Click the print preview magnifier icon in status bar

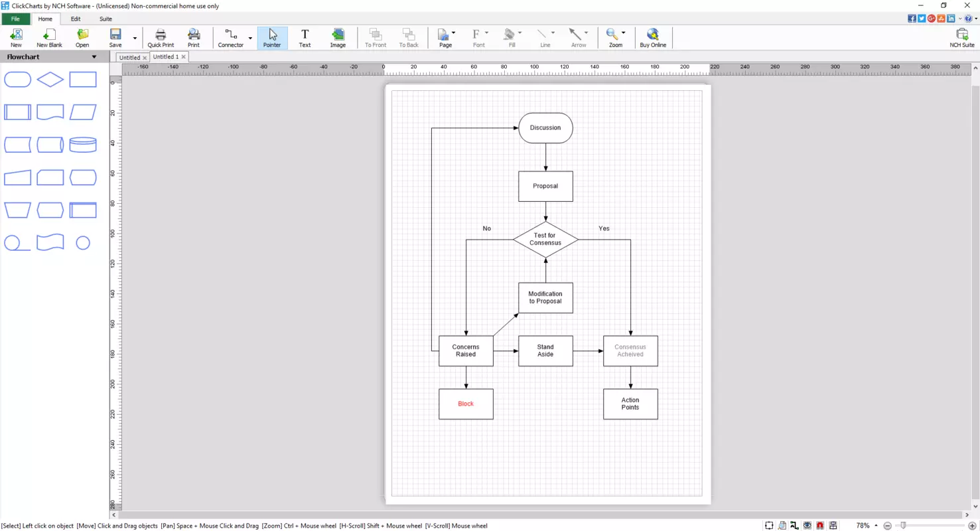tap(782, 526)
